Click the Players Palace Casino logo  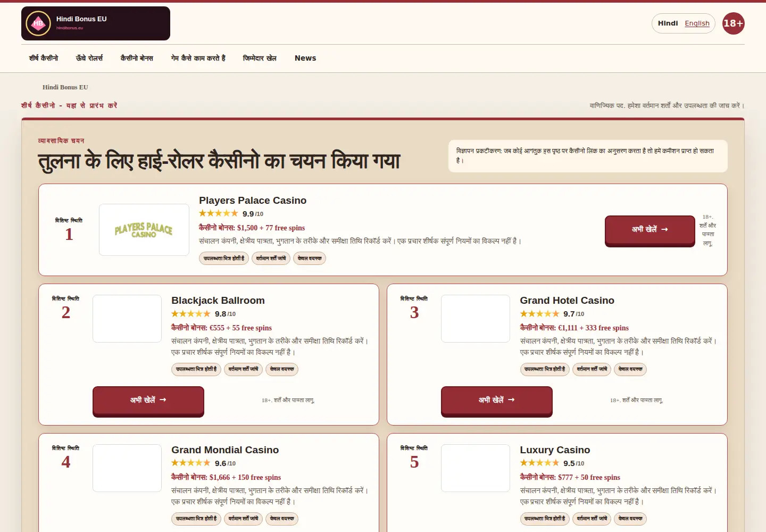point(144,230)
